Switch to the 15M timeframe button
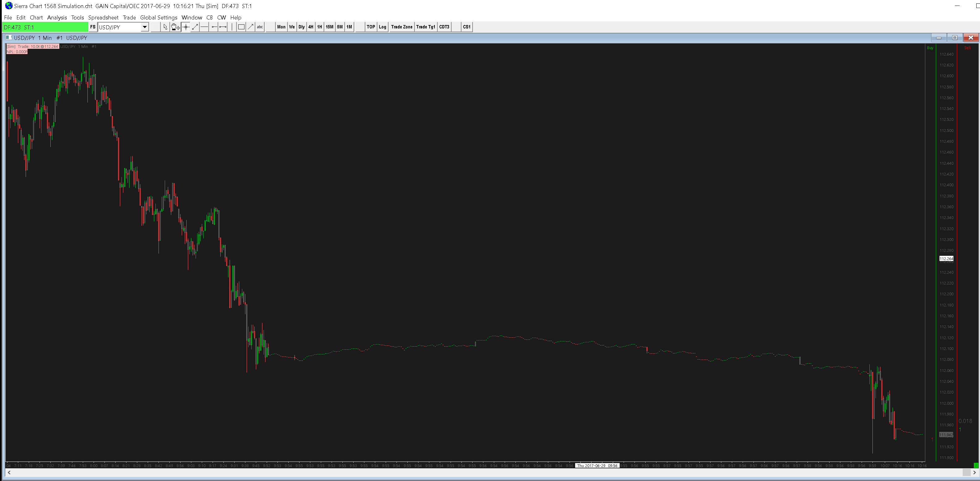 click(x=329, y=27)
